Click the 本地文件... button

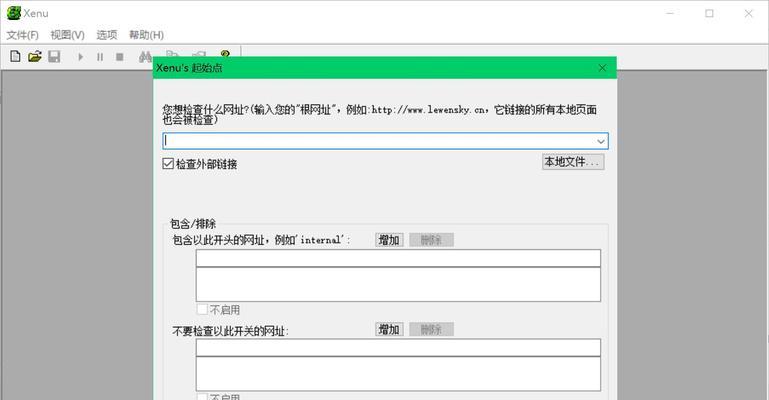click(x=573, y=162)
